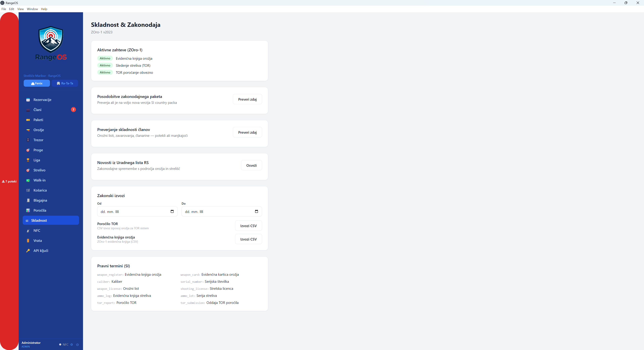This screenshot has height=350, width=644.
Task: Click the Walk-in cash icon
Action: tap(28, 180)
